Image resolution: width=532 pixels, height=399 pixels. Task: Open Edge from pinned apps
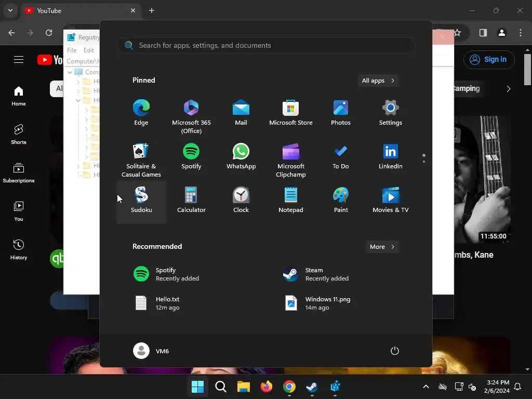coord(141,113)
